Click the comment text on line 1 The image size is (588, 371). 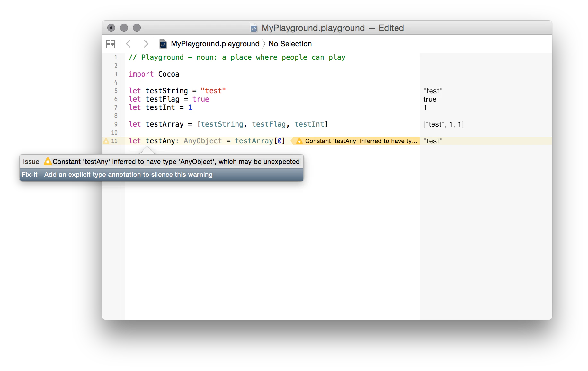237,58
